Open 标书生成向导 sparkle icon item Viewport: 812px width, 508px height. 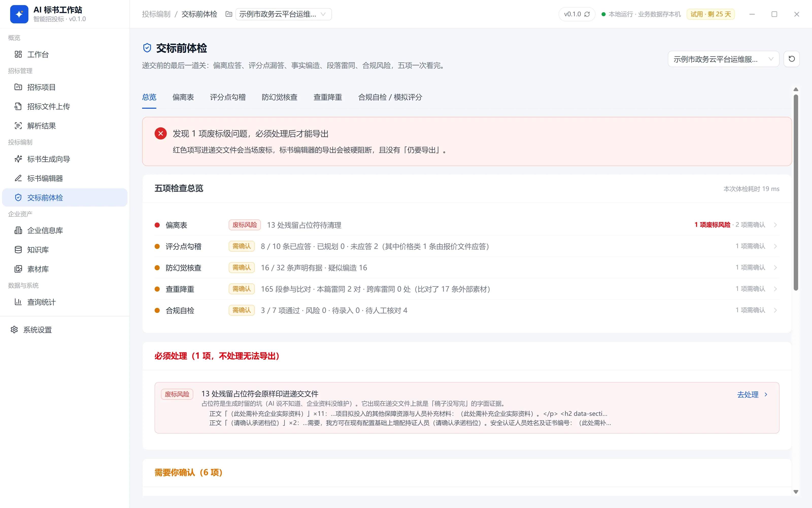tap(18, 159)
